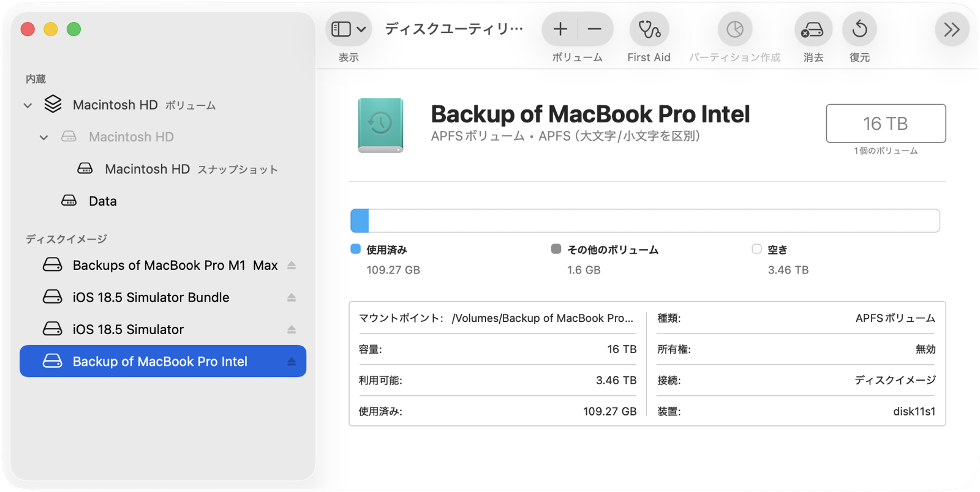Image resolution: width=980 pixels, height=492 pixels.
Task: Click the First Aid stethoscope icon
Action: pos(649,29)
